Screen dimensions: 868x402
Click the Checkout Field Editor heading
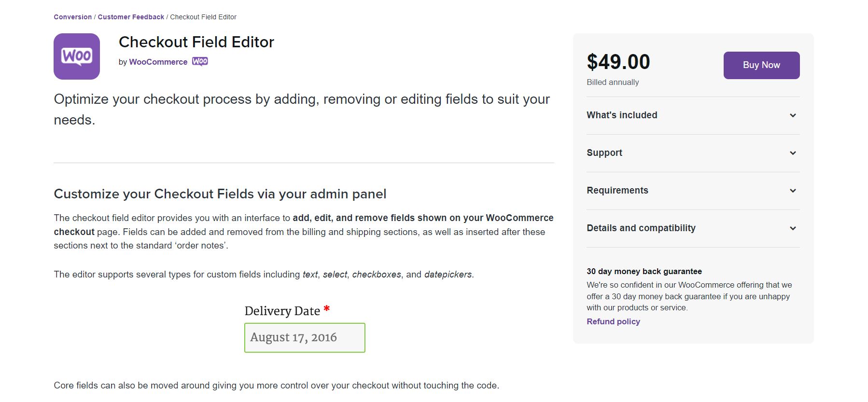click(196, 42)
